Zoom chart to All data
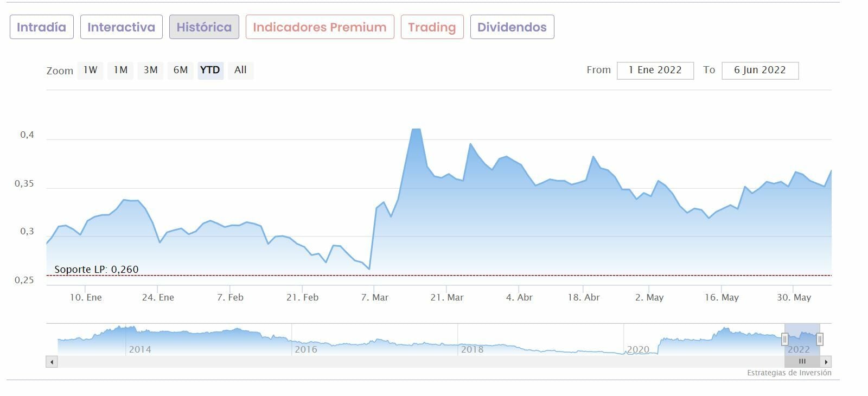868x396 pixels. 240,70
